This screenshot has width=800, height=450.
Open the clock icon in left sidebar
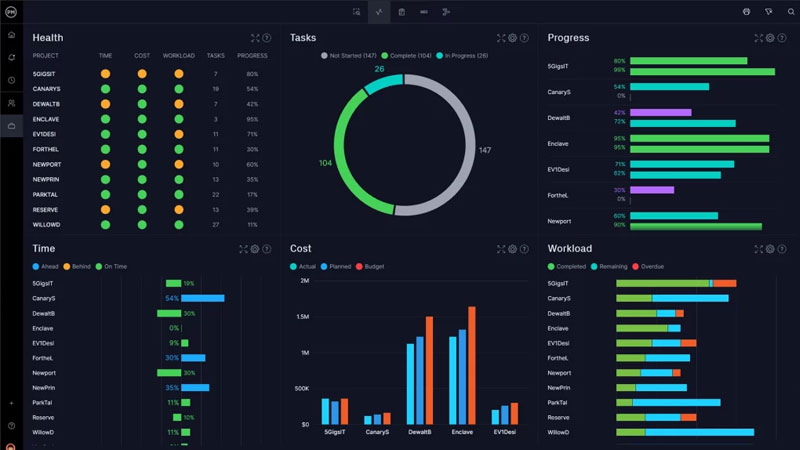tap(11, 80)
